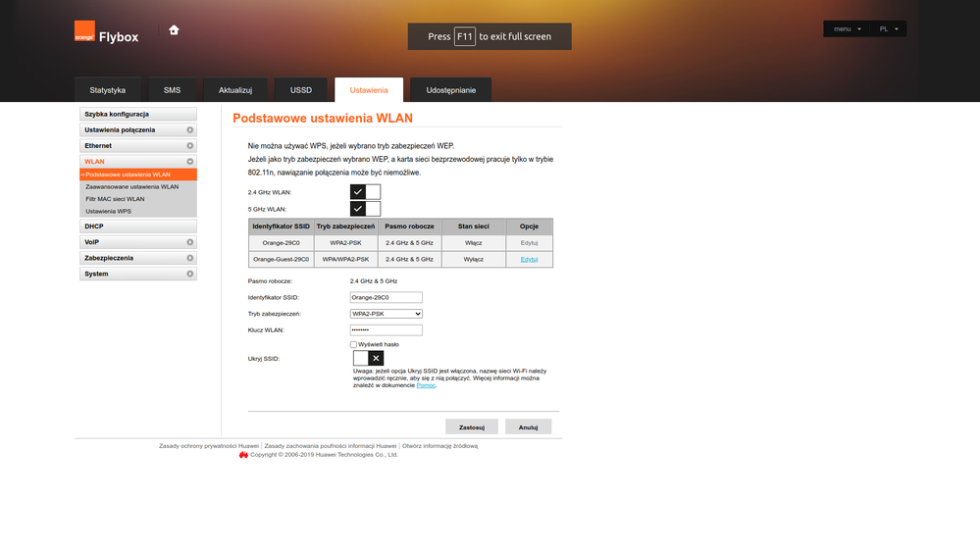Select the Orange-29C0 table cell
The image size is (980, 551).
(x=281, y=243)
